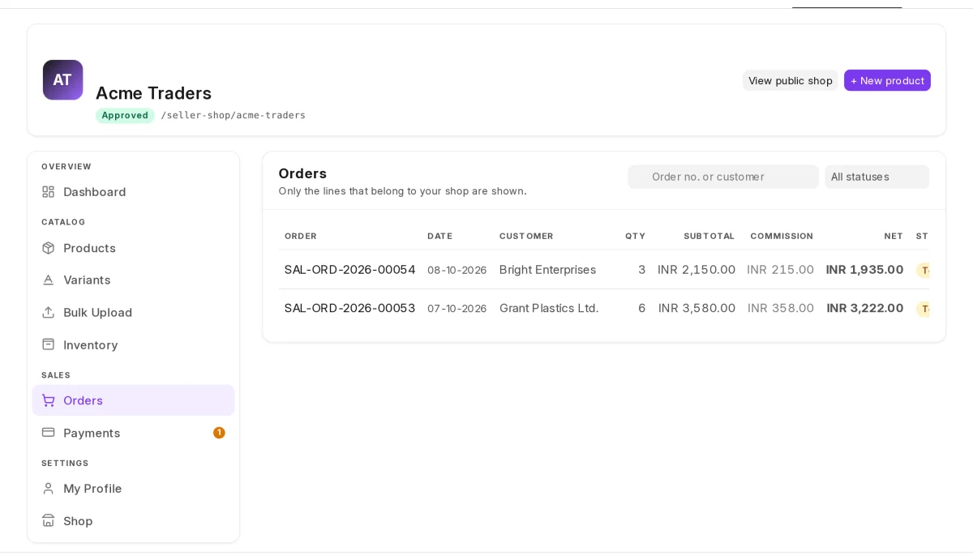Click the SUBTOTAL column header
973x560 pixels.
click(x=709, y=236)
